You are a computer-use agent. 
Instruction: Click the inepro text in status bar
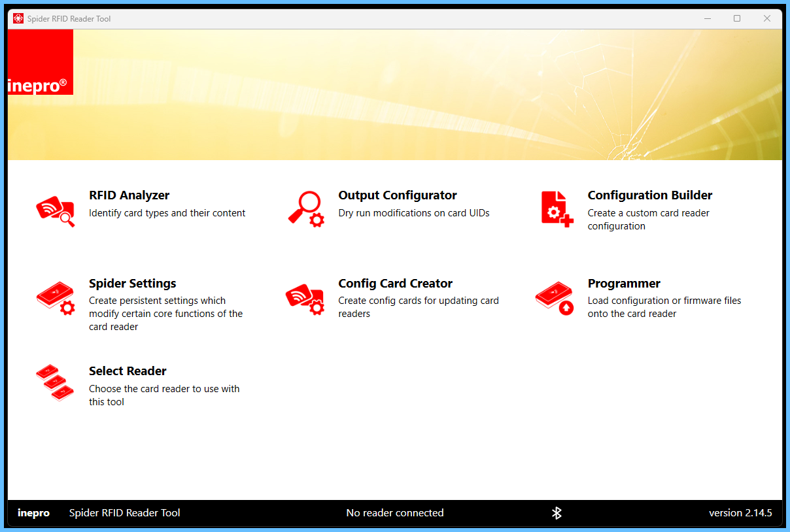pos(34,513)
